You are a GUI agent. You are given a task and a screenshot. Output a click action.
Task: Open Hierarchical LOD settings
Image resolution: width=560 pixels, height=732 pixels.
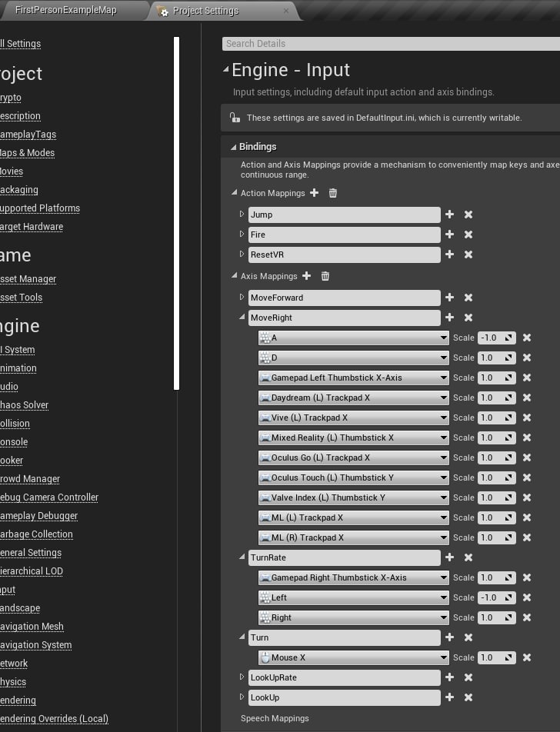(32, 571)
